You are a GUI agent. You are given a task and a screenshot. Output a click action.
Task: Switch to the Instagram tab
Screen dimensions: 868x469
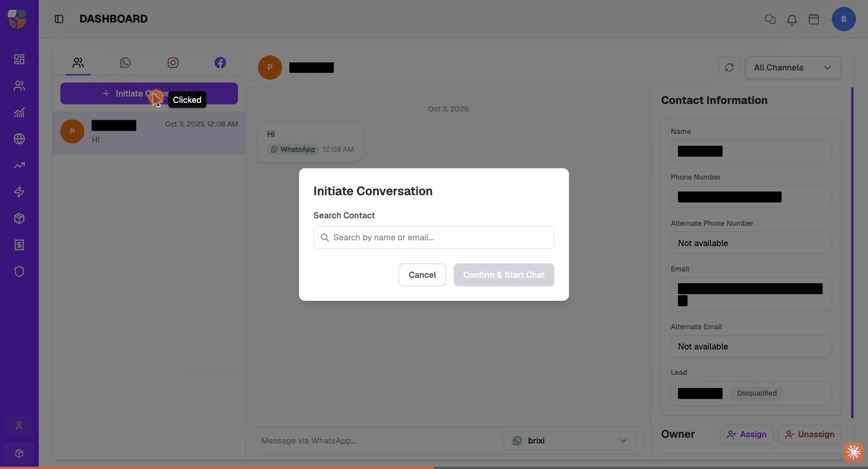[x=173, y=62]
